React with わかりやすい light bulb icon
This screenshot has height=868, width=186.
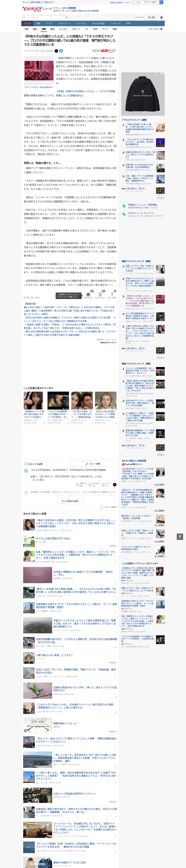[x=100, y=295]
